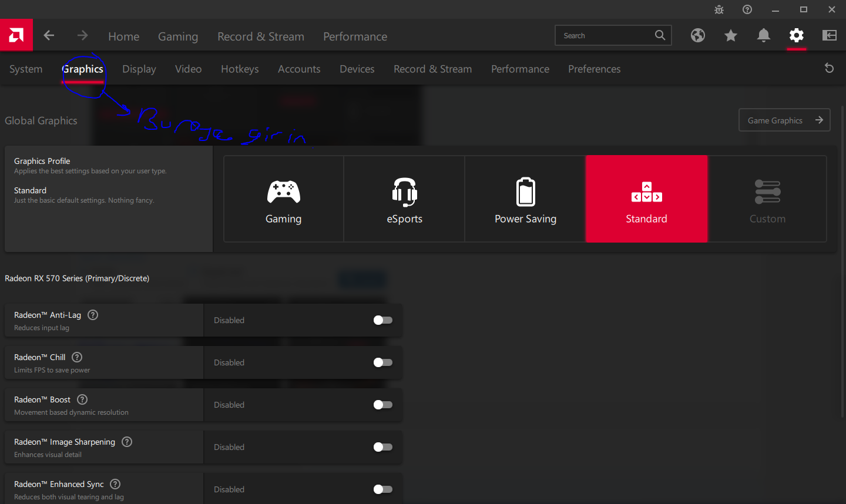This screenshot has height=504, width=846.
Task: Show help for Radeon Enhanced Sync
Action: [x=115, y=484]
